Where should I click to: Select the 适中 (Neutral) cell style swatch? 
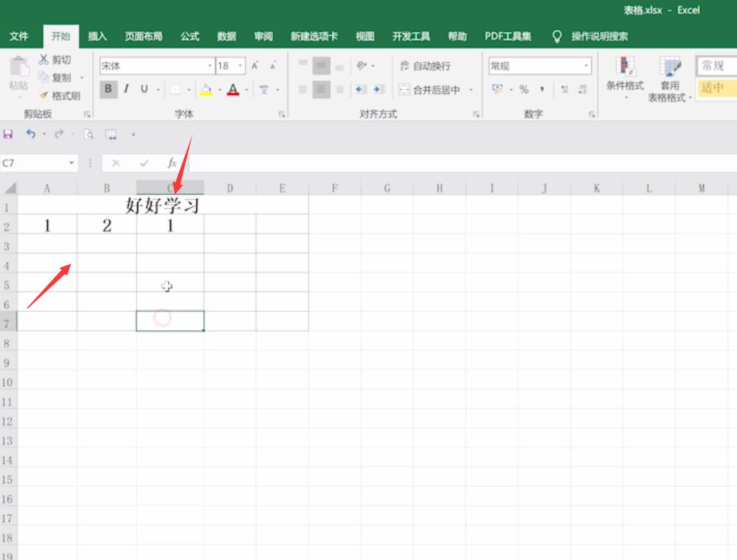click(x=716, y=88)
